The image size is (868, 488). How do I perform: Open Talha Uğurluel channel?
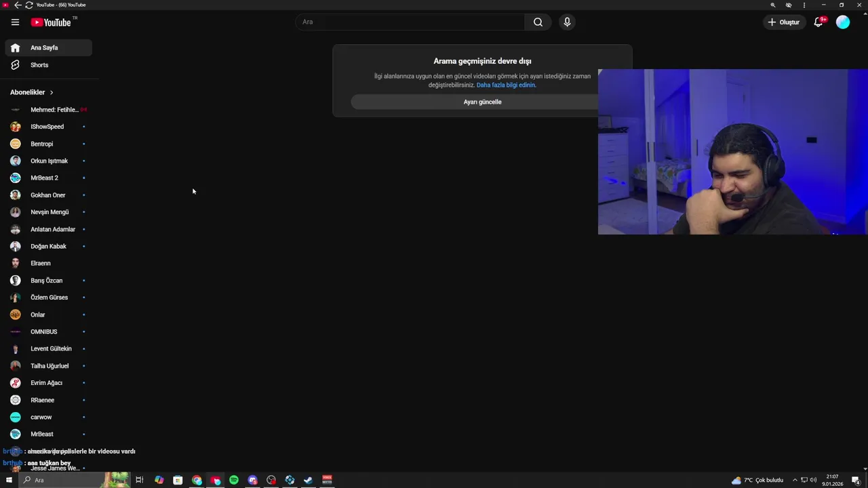49,366
